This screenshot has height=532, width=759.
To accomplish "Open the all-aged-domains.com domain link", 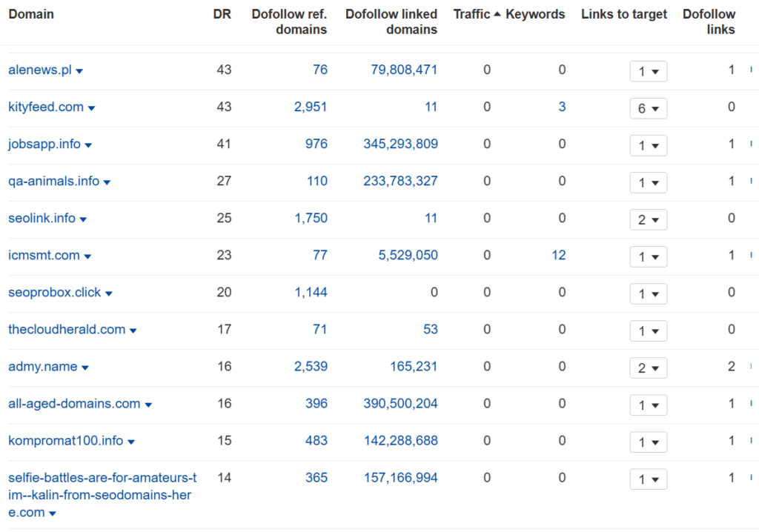I will [74, 404].
